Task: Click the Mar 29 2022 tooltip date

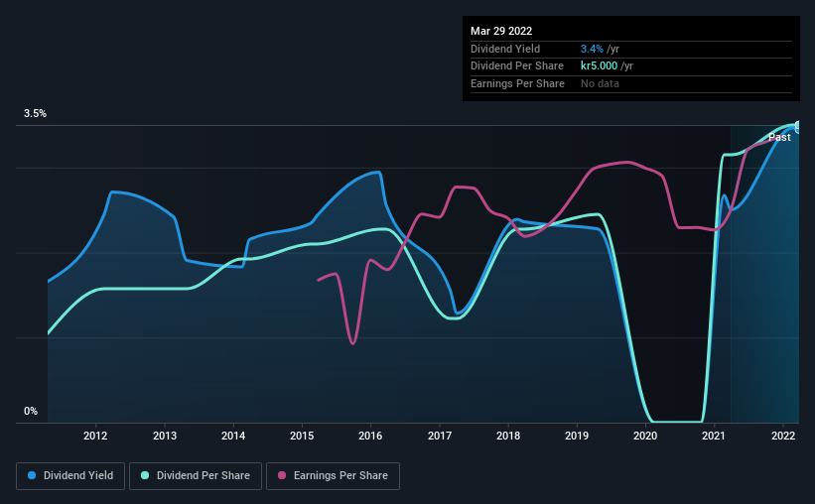Action: point(501,31)
